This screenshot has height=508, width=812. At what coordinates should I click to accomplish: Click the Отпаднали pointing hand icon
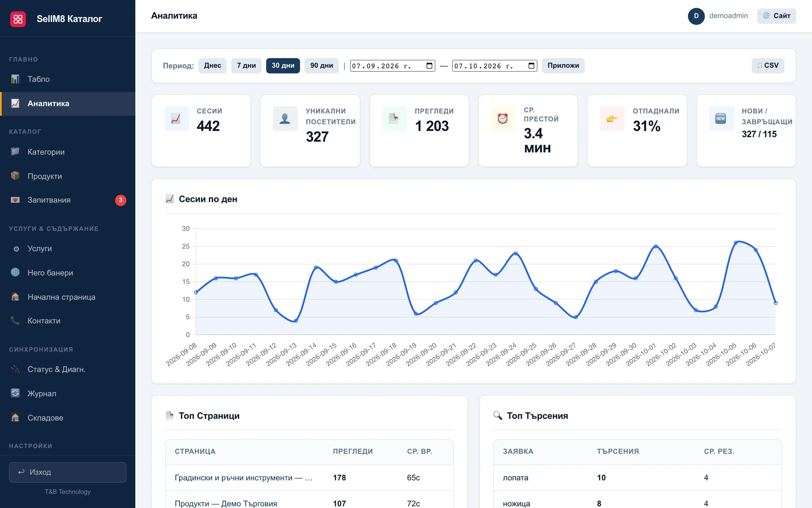[612, 119]
